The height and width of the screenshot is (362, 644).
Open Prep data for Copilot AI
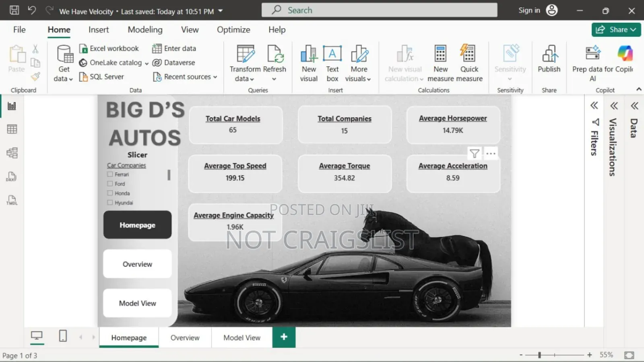[x=592, y=63]
